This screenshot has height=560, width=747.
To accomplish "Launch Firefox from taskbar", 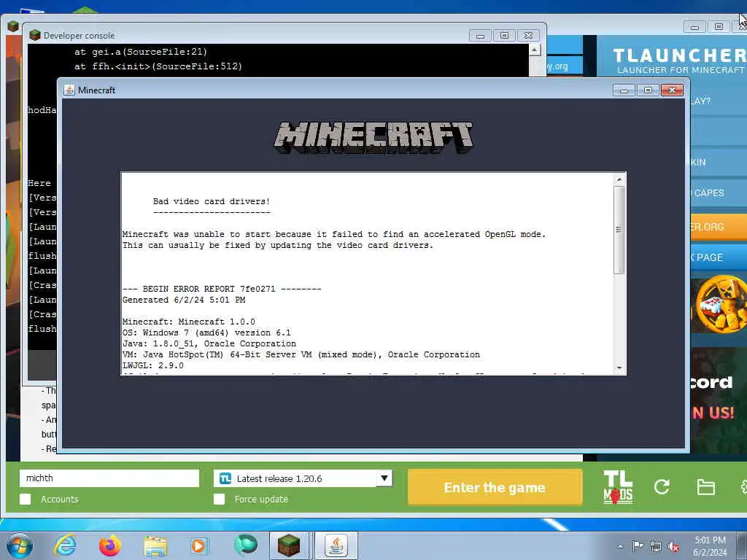I will pyautogui.click(x=110, y=545).
